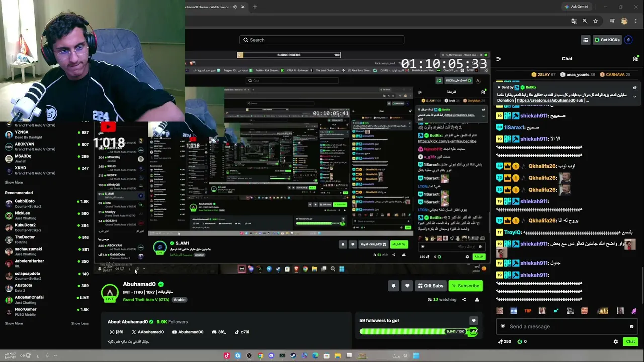
Task: Click the green Chat send button
Action: (x=630, y=342)
